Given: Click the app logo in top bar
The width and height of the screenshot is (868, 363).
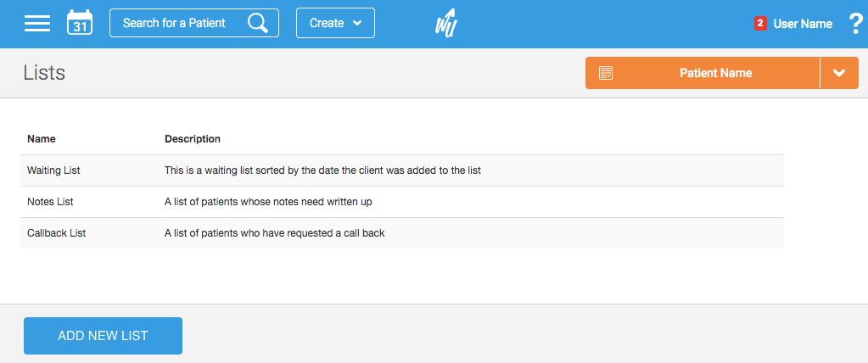Looking at the screenshot, I should click(446, 24).
